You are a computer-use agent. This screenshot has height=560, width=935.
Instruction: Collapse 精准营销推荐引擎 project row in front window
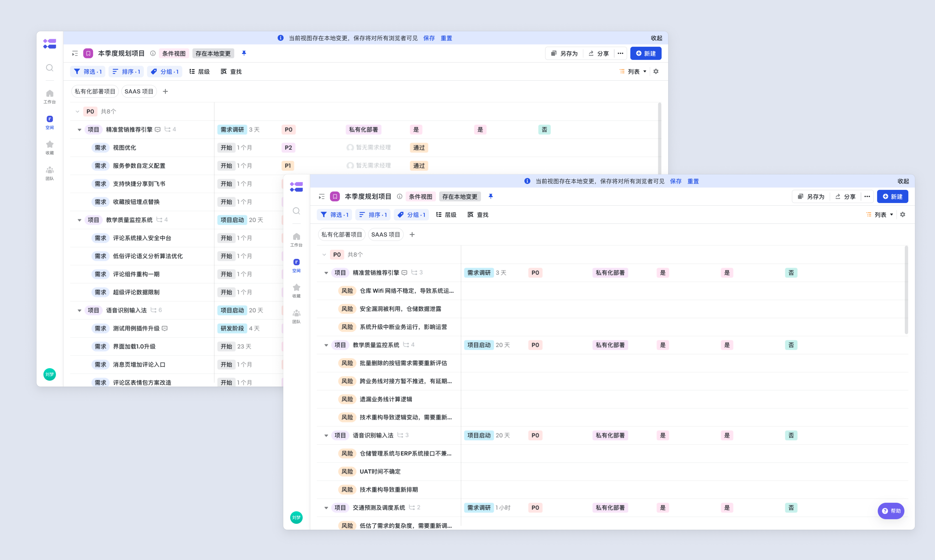pyautogui.click(x=326, y=273)
